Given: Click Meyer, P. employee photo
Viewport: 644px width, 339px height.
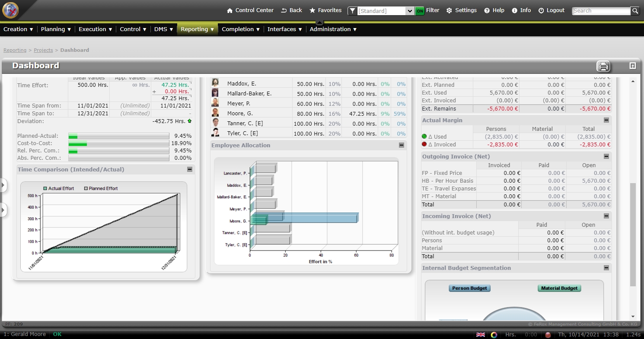Looking at the screenshot, I should [x=215, y=103].
